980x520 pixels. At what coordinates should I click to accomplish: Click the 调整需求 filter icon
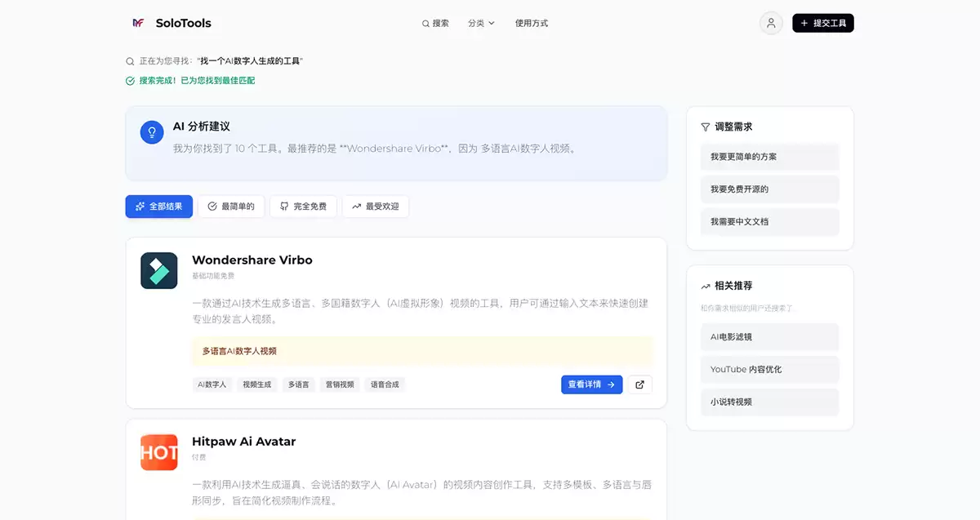[x=705, y=127]
